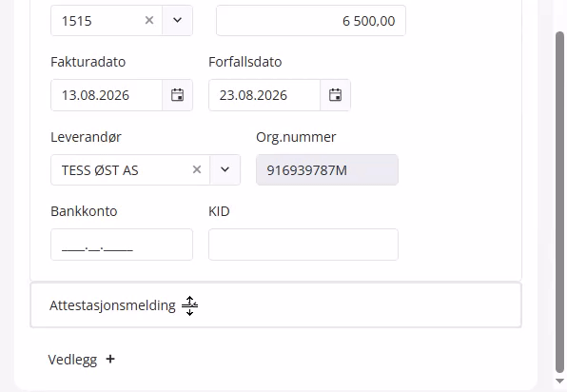Focus the Bankkonto input field
Viewport: 567px width, 392px height.
(122, 245)
